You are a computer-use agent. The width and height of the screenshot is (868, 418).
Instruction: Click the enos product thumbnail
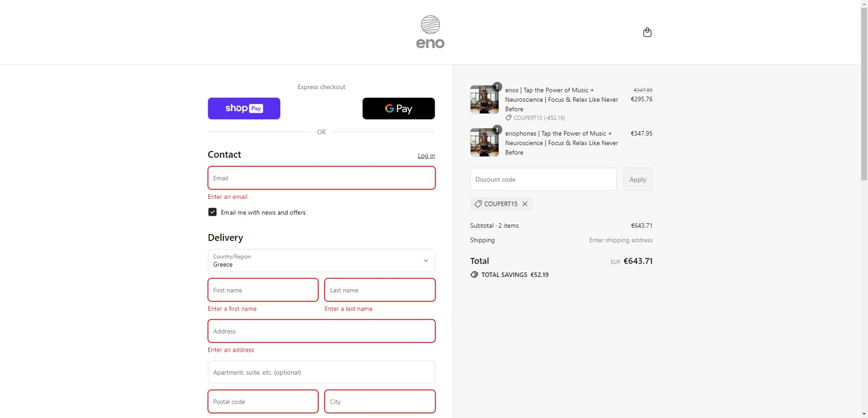click(484, 99)
